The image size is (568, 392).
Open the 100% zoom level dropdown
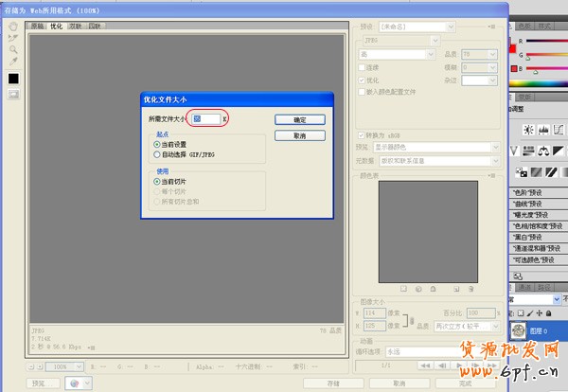(x=64, y=365)
